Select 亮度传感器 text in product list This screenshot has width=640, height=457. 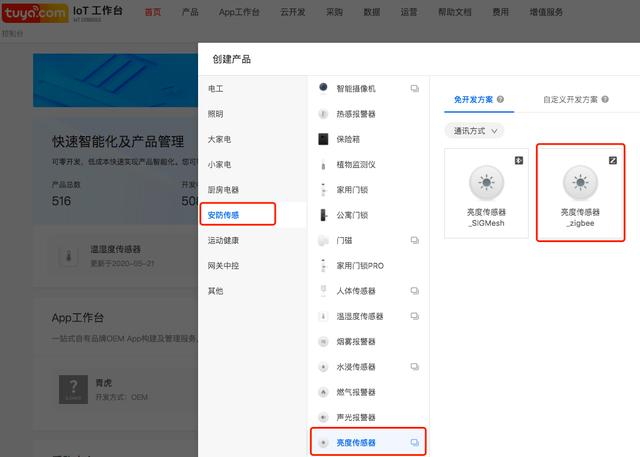(x=356, y=443)
